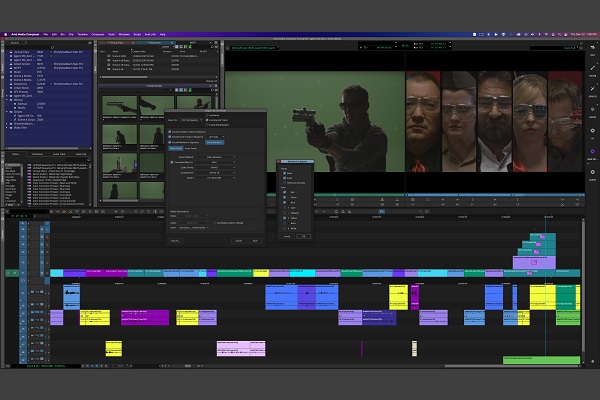600x400 pixels.
Task: Click the search icon in the project window
Action: click(52, 47)
